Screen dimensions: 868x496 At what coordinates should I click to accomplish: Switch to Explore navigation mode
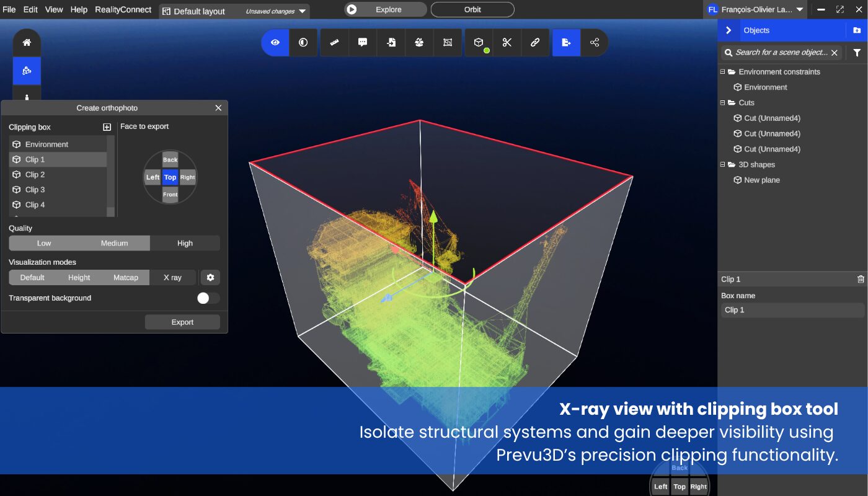[386, 9]
